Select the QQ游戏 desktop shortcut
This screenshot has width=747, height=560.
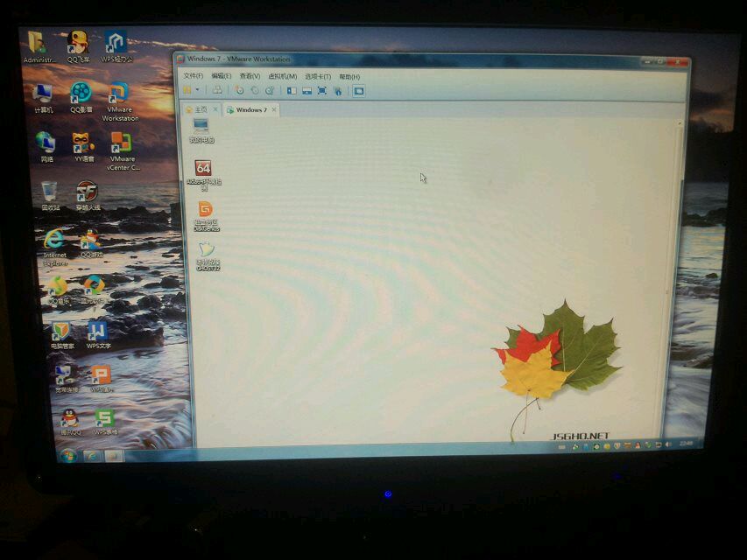click(x=91, y=244)
